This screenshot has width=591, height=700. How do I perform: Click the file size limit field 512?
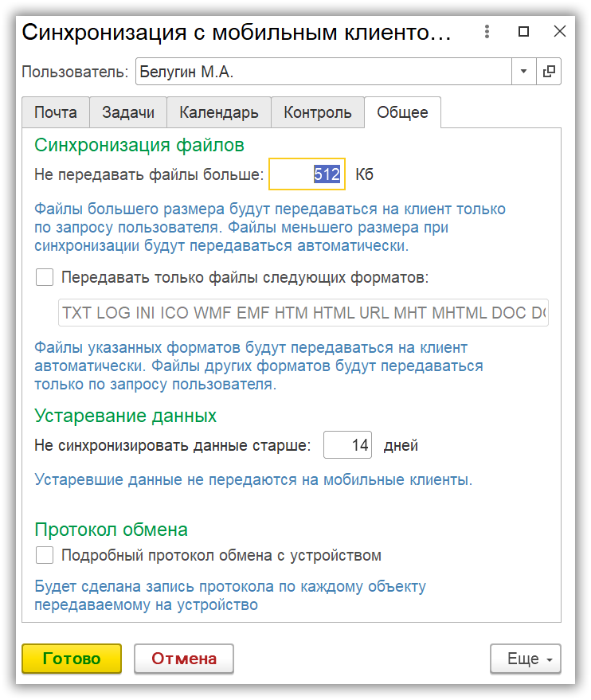pyautogui.click(x=307, y=174)
